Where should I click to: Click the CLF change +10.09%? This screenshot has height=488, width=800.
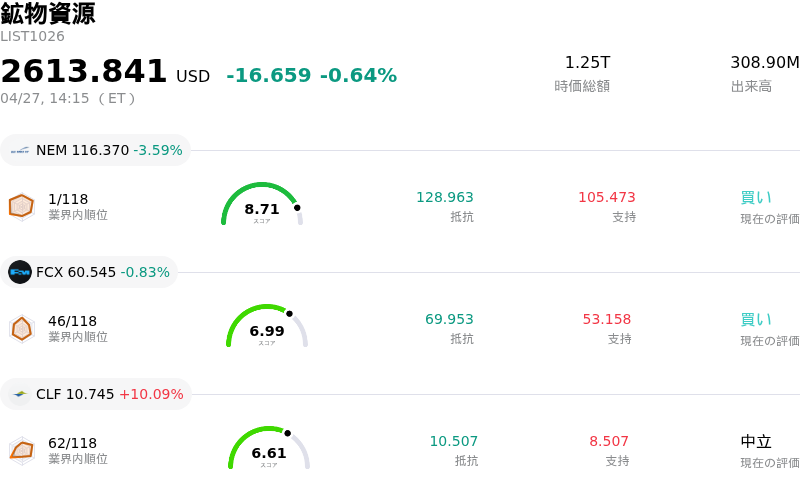pos(151,394)
